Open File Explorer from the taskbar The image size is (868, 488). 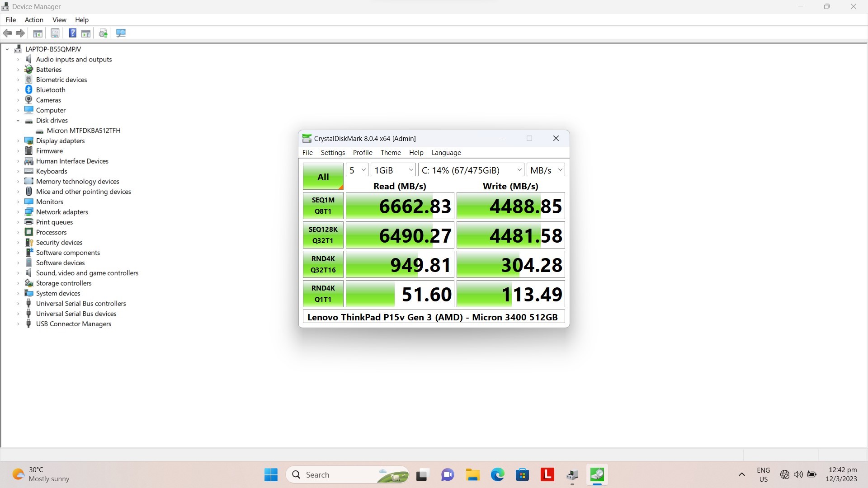[473, 474]
